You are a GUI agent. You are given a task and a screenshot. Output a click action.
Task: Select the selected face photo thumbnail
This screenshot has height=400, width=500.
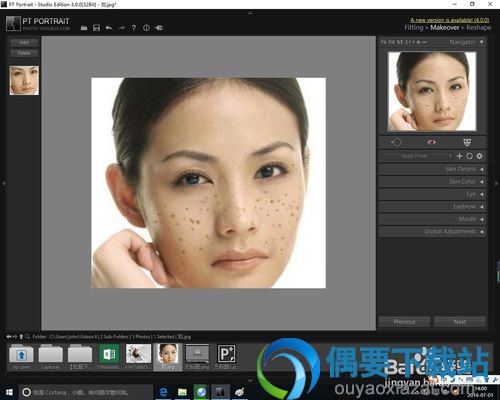168,357
